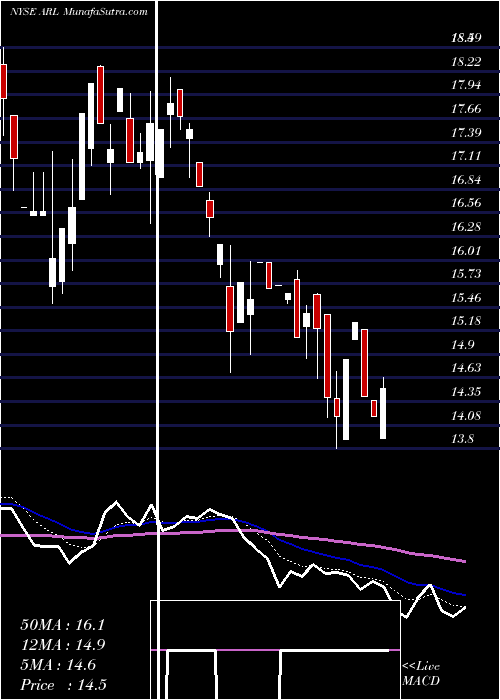Click the '50MA : 16.1' reading
Viewport: 500px width, 700px height.
62,625
